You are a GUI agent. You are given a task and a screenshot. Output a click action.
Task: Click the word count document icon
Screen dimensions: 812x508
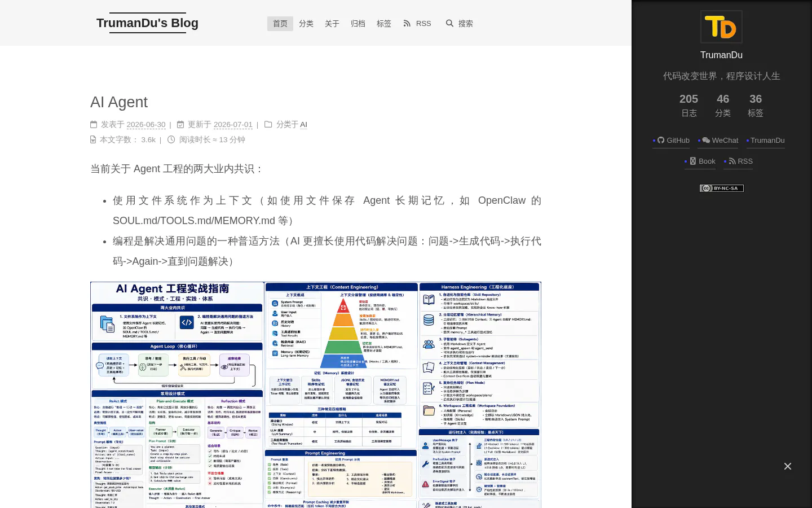[93, 139]
